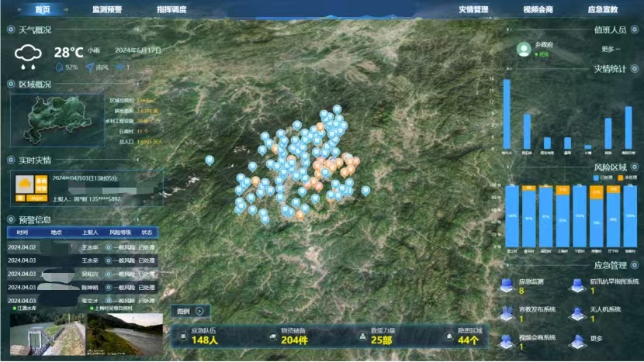Expand 更多 in the 值班人员 panel
The height and width of the screenshot is (362, 644).
(610, 50)
